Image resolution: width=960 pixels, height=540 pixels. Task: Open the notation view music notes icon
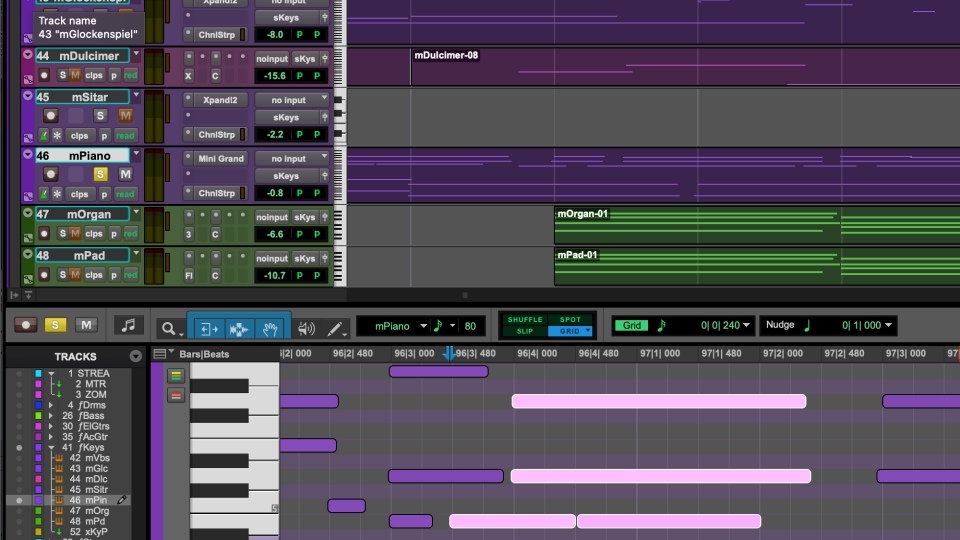(128, 325)
